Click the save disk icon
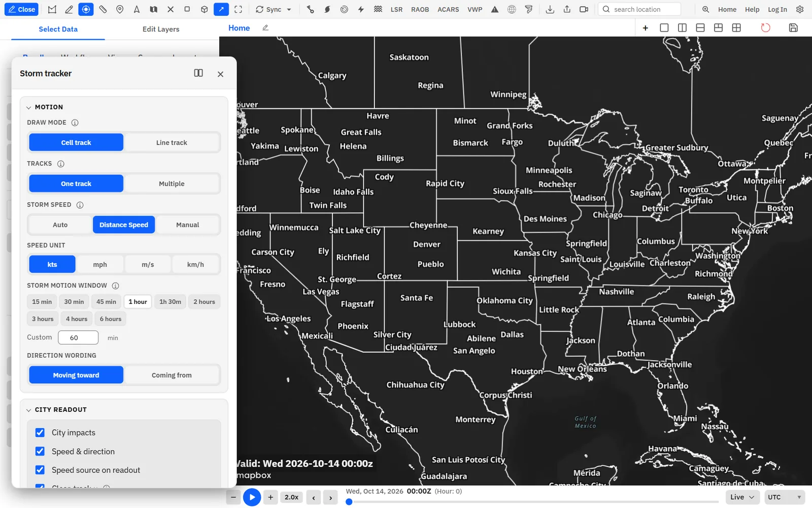The height and width of the screenshot is (508, 812). pyautogui.click(x=793, y=28)
